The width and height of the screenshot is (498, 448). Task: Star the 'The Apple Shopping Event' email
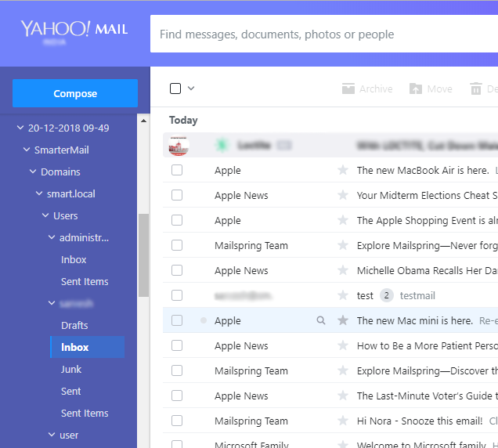click(343, 220)
